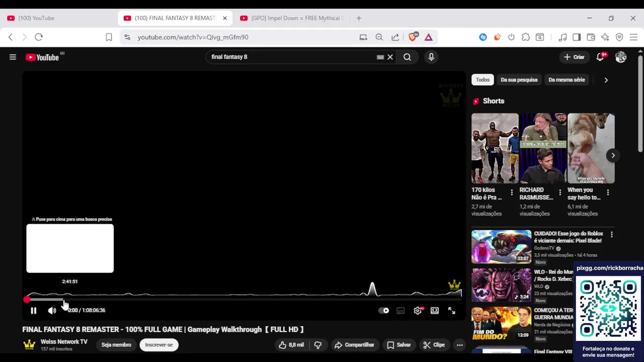Save the video with Salvar

(x=398, y=345)
